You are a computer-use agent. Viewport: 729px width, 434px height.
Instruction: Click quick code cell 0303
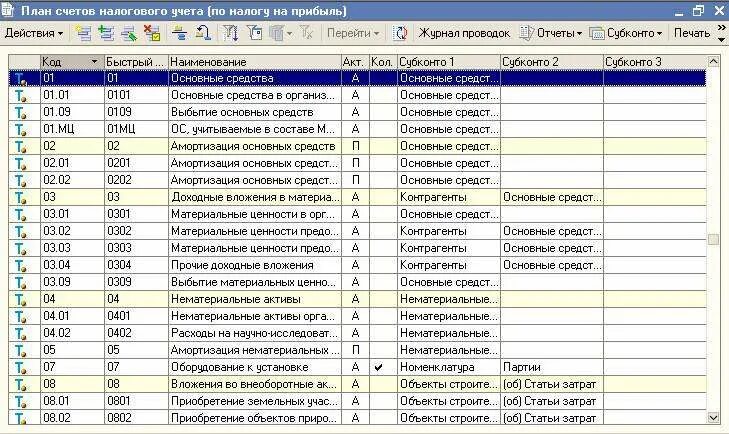[x=136, y=248]
